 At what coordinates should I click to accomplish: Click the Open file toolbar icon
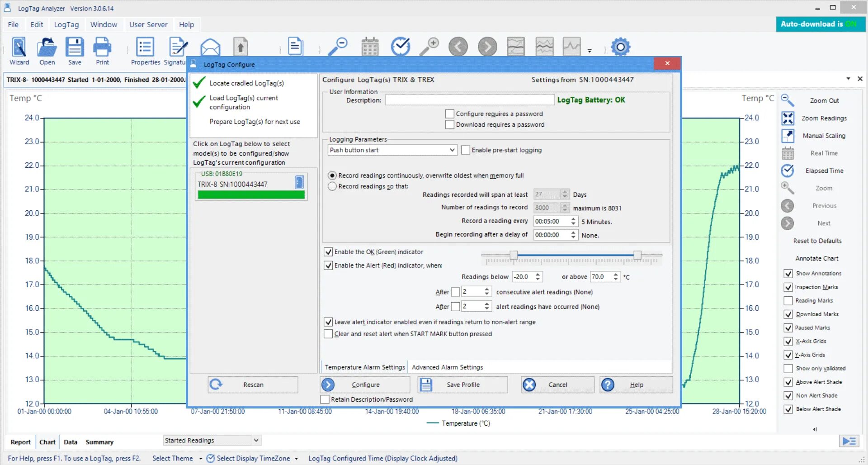(47, 51)
